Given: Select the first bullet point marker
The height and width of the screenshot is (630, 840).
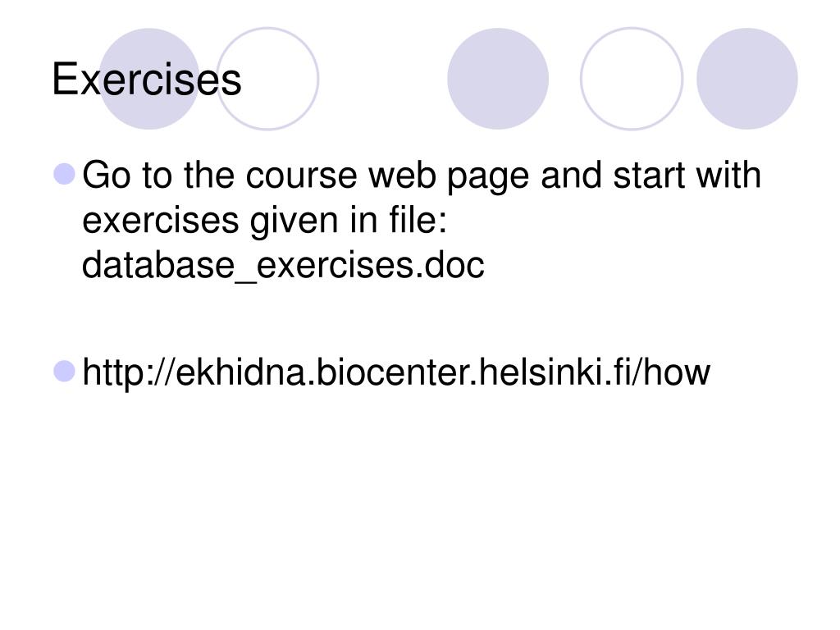Looking at the screenshot, I should pyautogui.click(x=64, y=174).
